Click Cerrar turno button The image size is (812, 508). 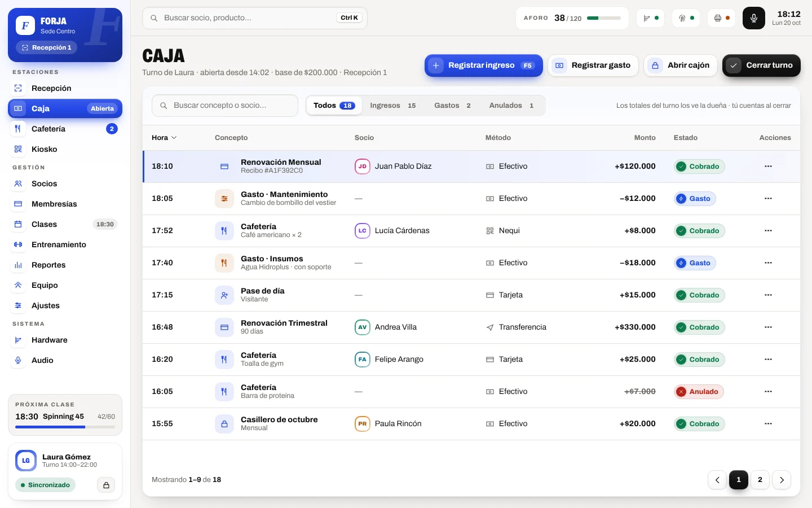coord(761,65)
